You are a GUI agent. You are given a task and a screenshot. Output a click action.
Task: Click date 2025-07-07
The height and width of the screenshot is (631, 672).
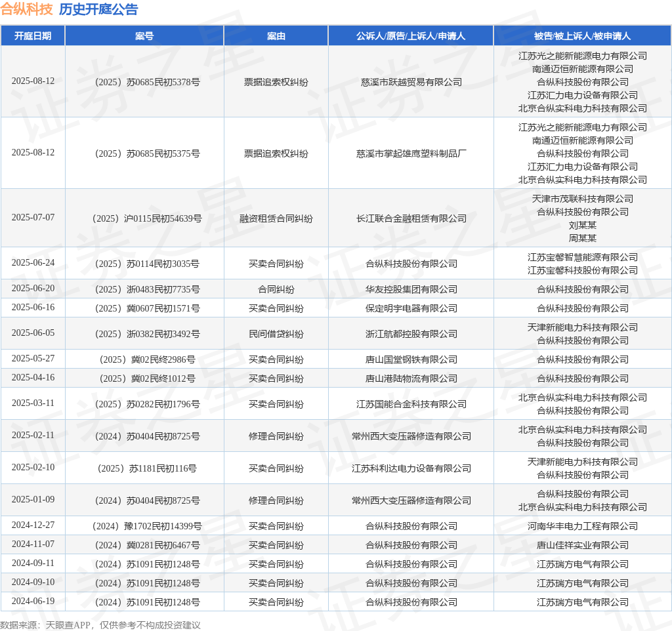point(33,218)
